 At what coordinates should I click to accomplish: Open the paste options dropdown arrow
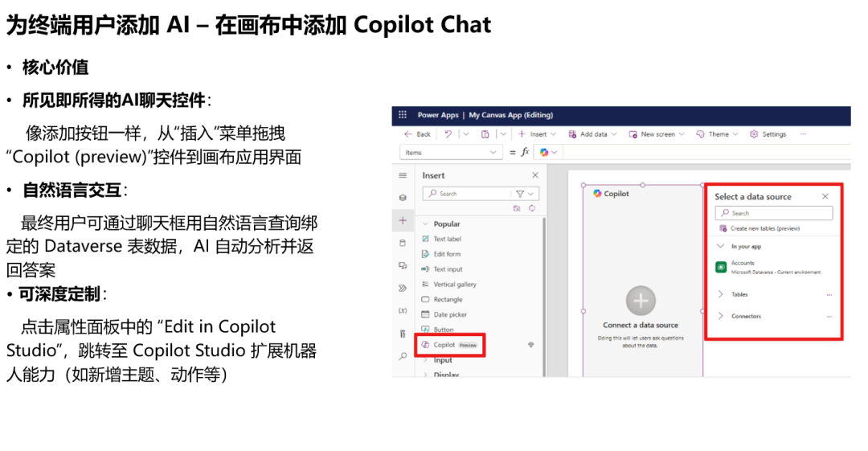pyautogui.click(x=503, y=134)
